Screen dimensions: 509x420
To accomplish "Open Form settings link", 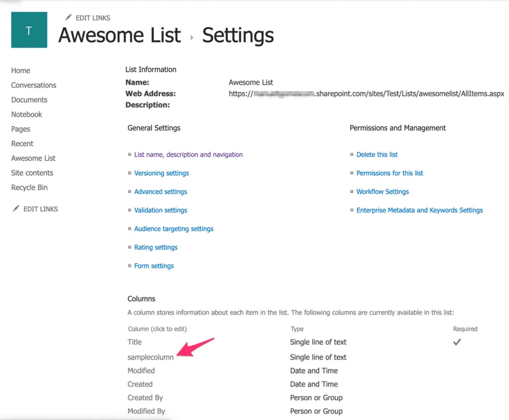I will 154,266.
